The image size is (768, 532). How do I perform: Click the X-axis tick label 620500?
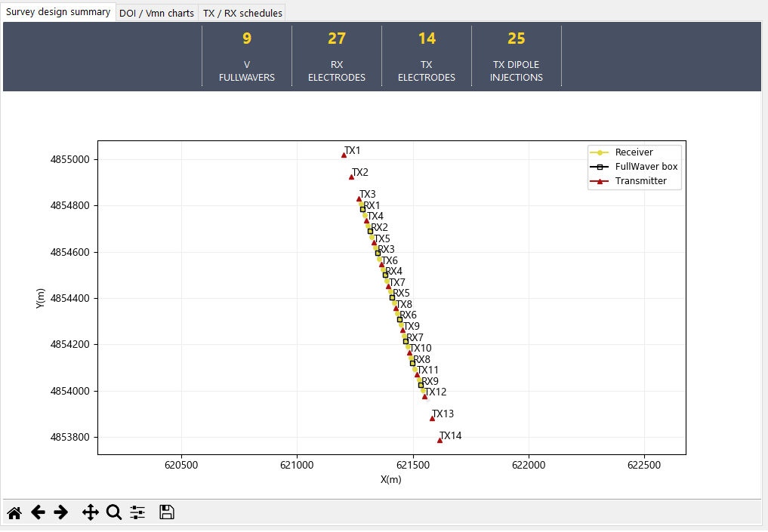tap(181, 465)
